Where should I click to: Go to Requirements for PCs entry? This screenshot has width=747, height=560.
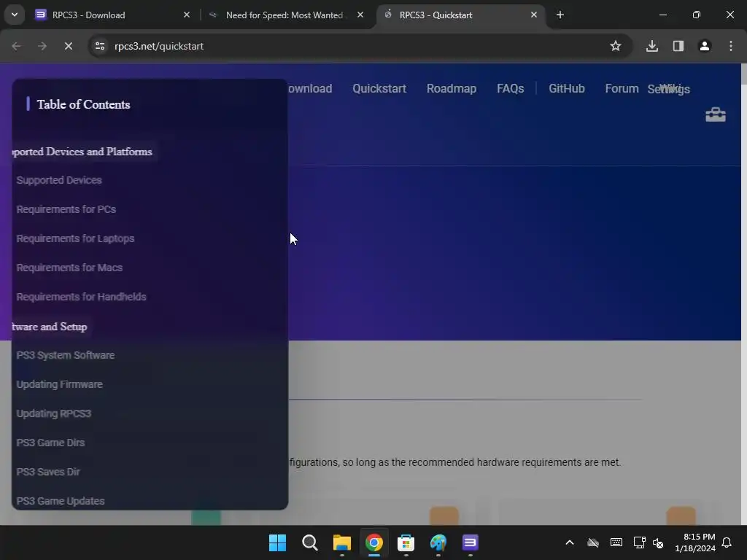coord(66,209)
